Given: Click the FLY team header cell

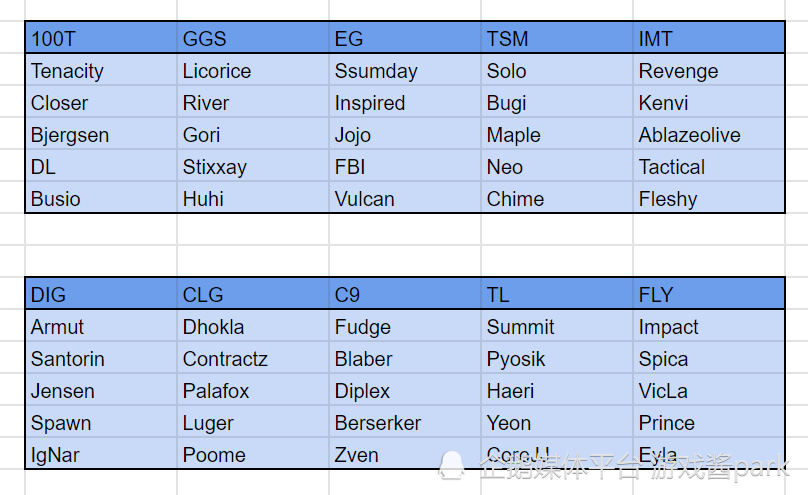Looking at the screenshot, I should [708, 295].
